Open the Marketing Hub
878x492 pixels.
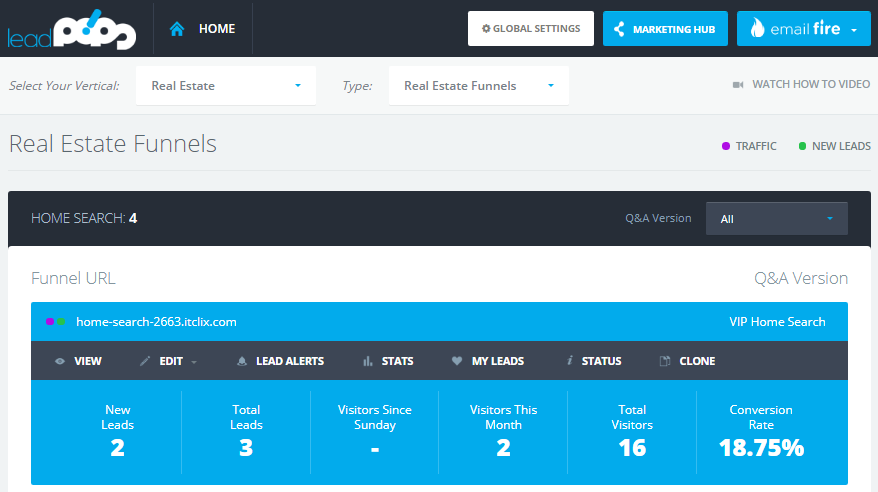665,29
